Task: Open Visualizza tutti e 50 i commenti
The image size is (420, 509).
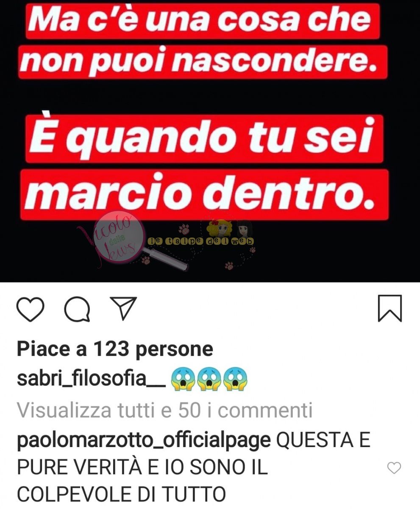Action: [x=165, y=410]
